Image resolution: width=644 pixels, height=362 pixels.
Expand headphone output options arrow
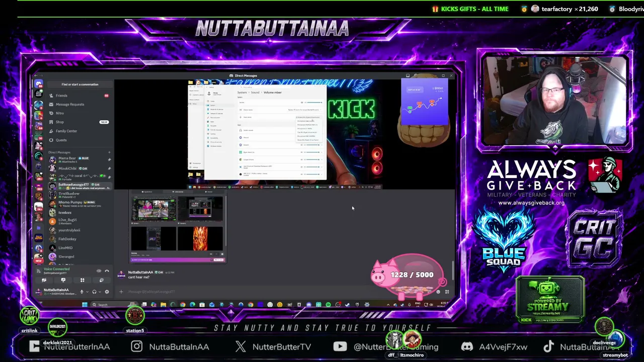click(99, 292)
